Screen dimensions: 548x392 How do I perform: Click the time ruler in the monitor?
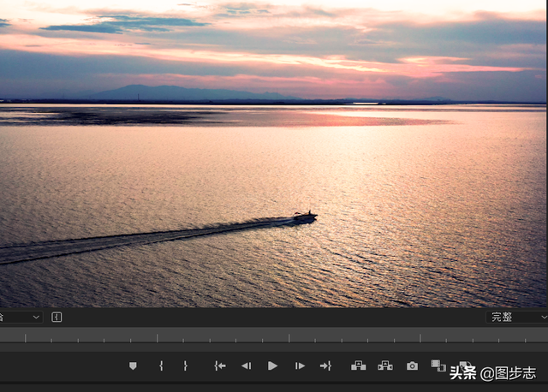tap(257, 338)
